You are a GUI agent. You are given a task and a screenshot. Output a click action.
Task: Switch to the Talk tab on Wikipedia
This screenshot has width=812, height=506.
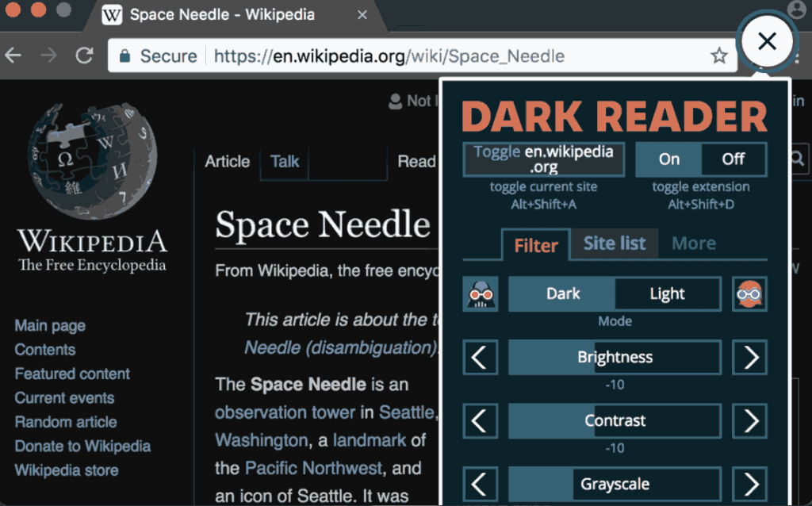(285, 162)
